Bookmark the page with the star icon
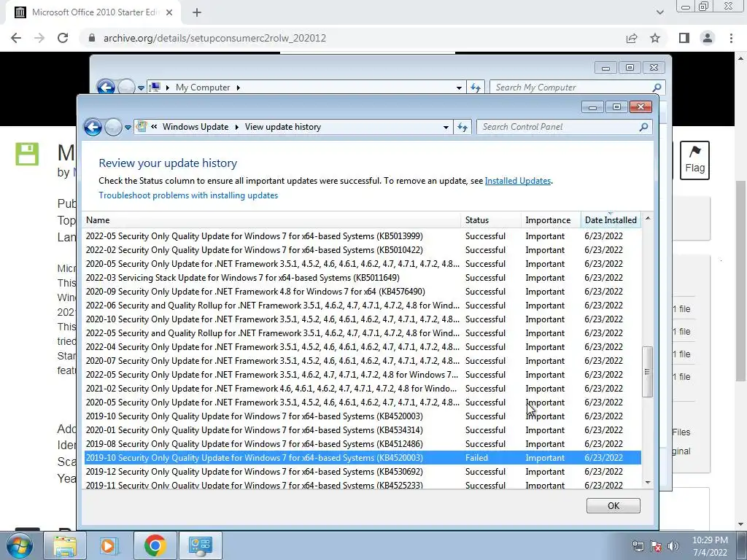Image resolution: width=747 pixels, height=560 pixels. pyautogui.click(x=655, y=38)
